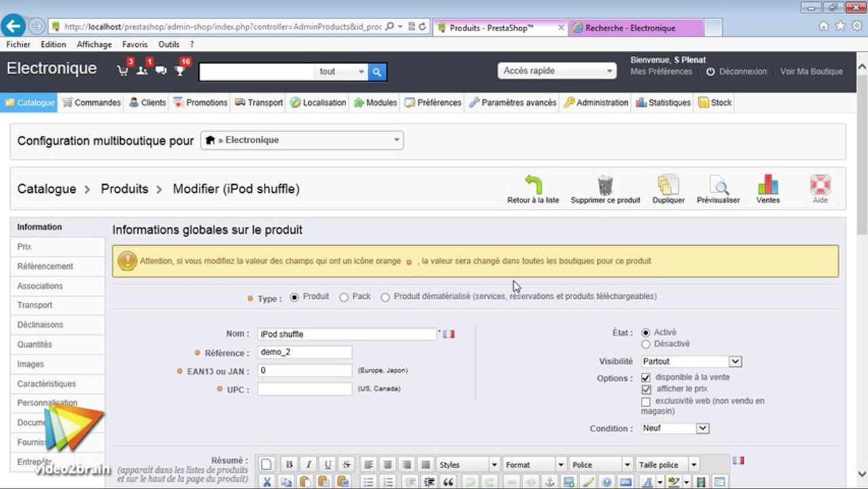
Task: Open the Déclinaisons side tab
Action: click(x=58, y=325)
